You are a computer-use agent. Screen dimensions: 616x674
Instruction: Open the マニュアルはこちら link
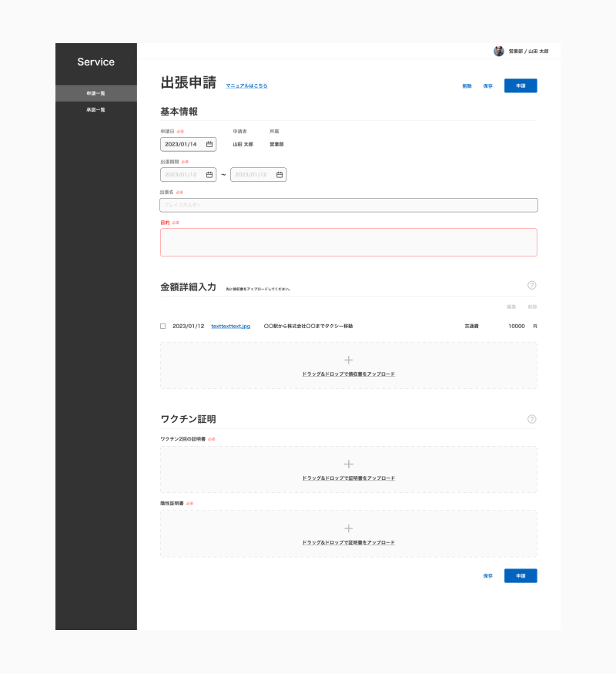tap(246, 86)
